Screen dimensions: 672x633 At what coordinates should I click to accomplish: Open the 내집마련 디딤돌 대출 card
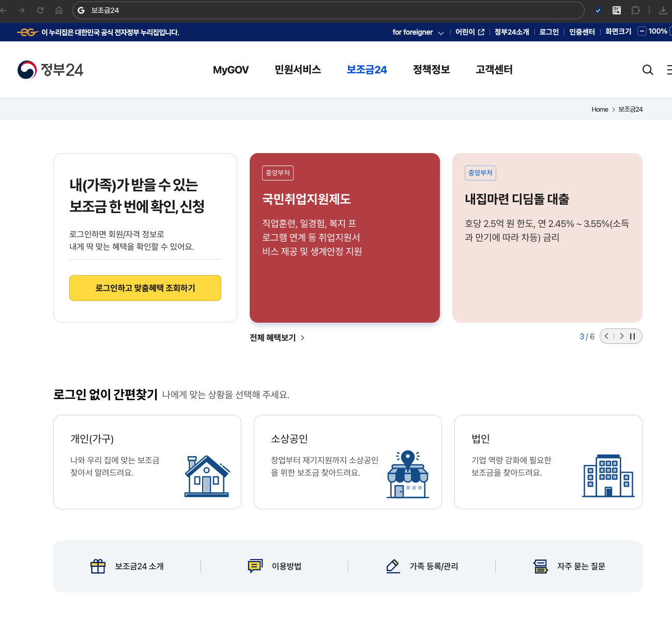pyautogui.click(x=547, y=238)
